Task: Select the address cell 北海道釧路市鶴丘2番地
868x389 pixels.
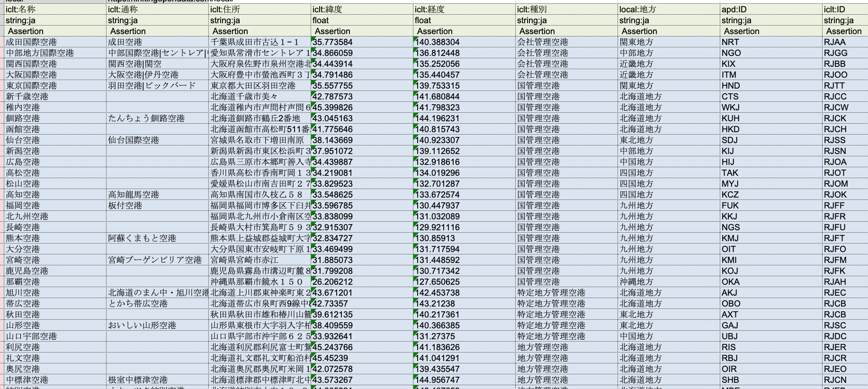Action: (x=260, y=118)
